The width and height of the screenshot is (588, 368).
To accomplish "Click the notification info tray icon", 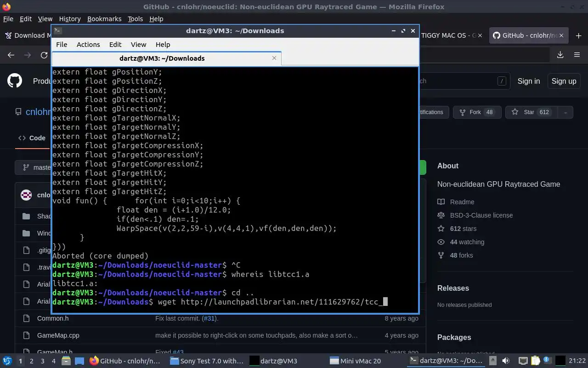I will (547, 361).
